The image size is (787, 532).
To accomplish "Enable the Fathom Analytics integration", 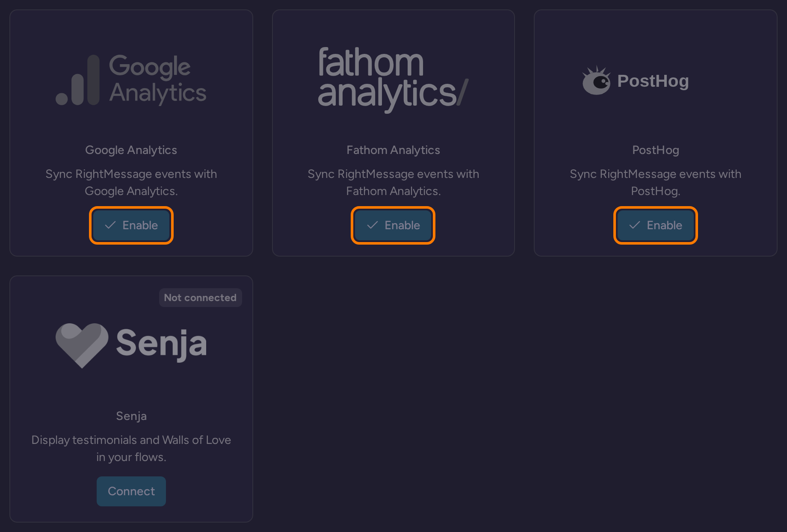I will tap(393, 225).
